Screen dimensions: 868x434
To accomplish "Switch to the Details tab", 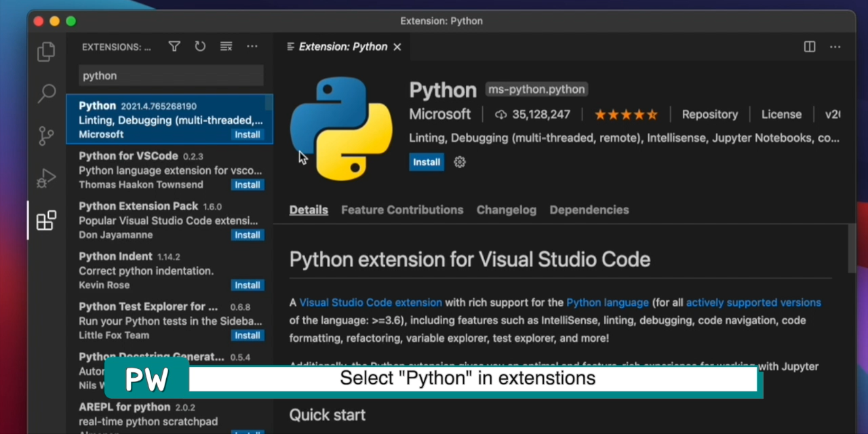I will click(309, 210).
